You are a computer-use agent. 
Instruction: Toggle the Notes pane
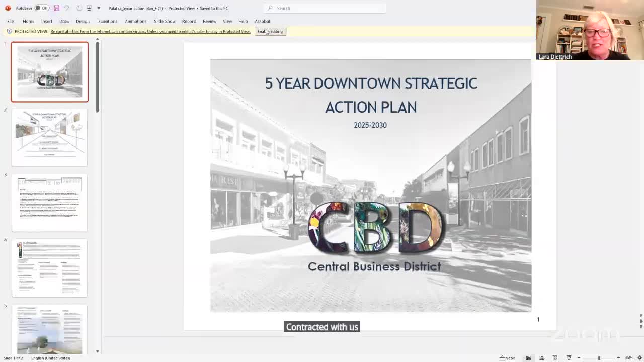pyautogui.click(x=507, y=358)
